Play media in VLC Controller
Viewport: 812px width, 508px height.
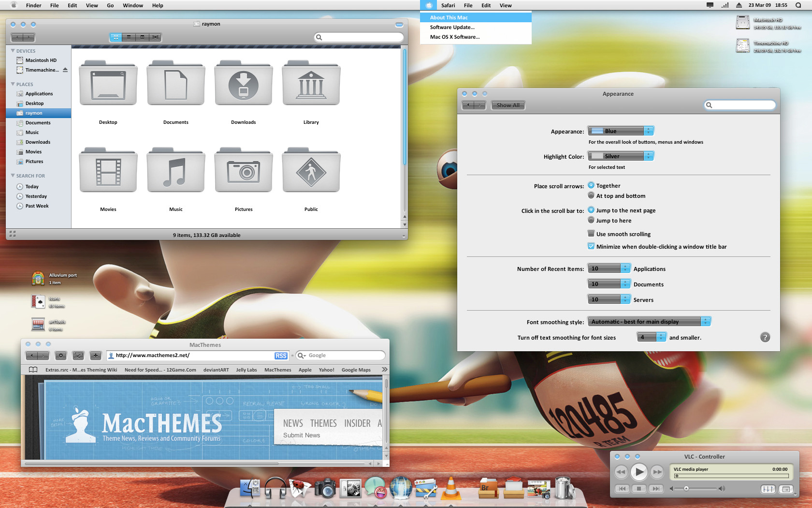(x=639, y=472)
